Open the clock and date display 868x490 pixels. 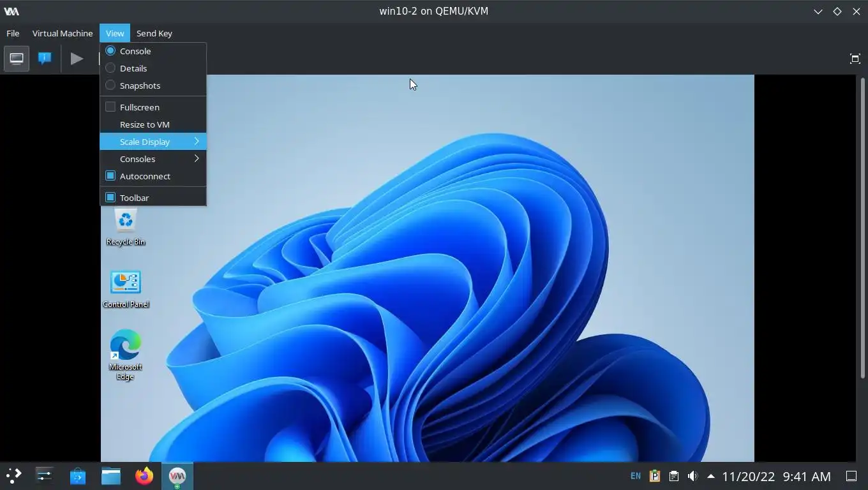[776, 477]
